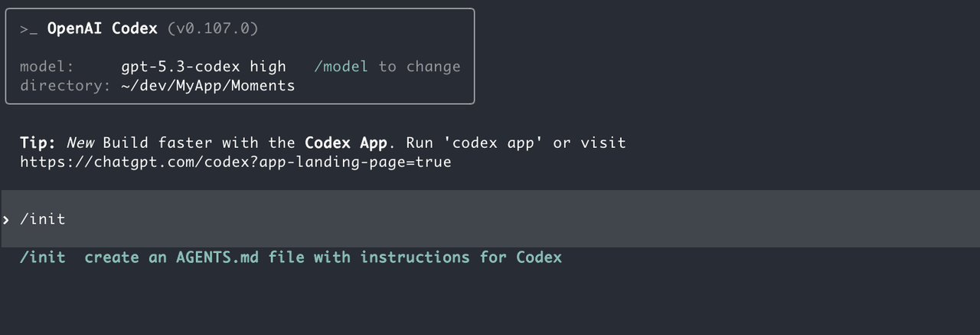
Task: Click the v0.107.0 version number
Action: 212,29
